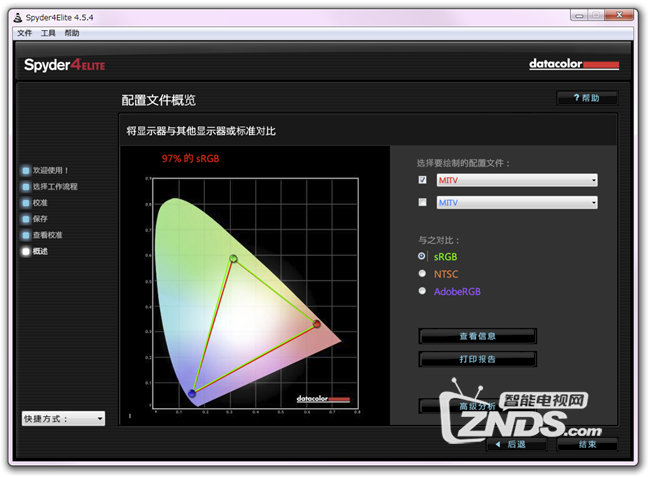Viewport: 650px width, 477px height.
Task: Click the green primary point on gamut chart
Action: (233, 259)
